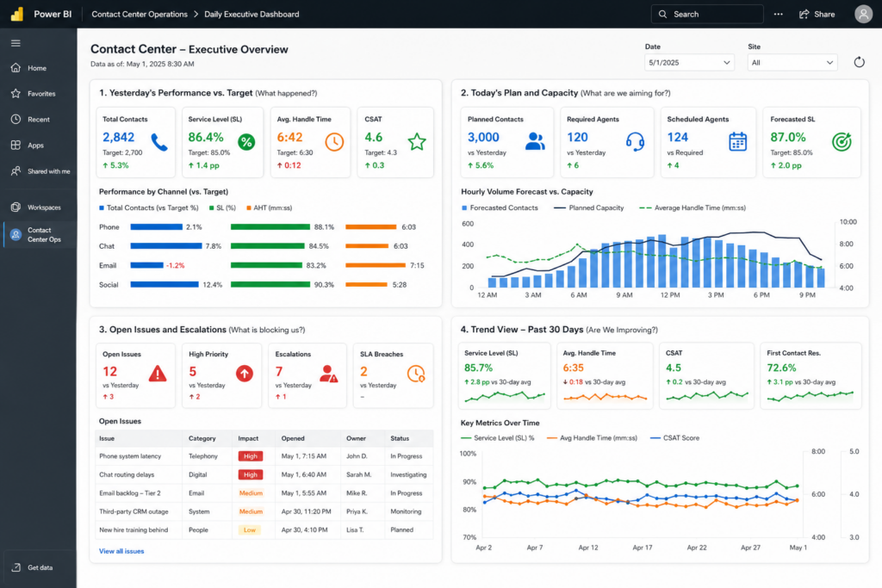This screenshot has height=588, width=882.
Task: Click the Get data label in sidebar
Action: (x=40, y=567)
